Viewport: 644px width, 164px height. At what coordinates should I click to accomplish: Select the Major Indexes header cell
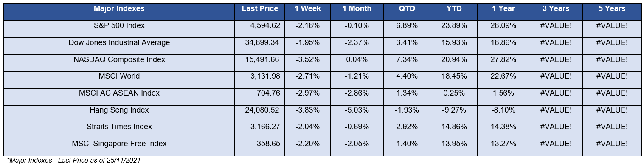pyautogui.click(x=119, y=12)
